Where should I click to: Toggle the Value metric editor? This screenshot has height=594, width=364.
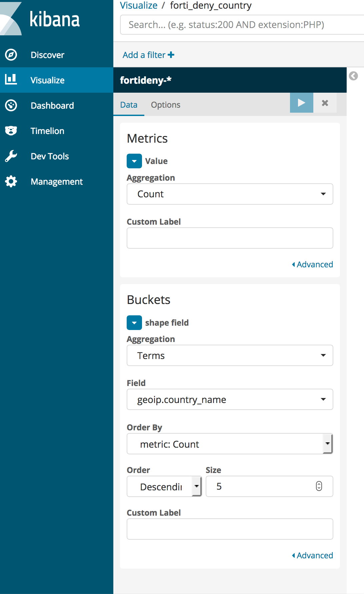pos(134,161)
